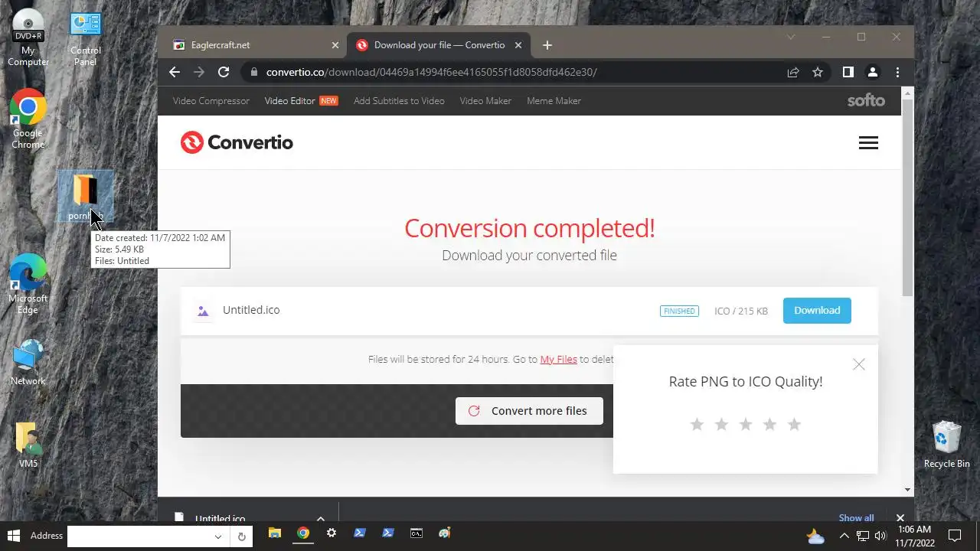
Task: Open the Video Maker menu link
Action: [x=485, y=101]
